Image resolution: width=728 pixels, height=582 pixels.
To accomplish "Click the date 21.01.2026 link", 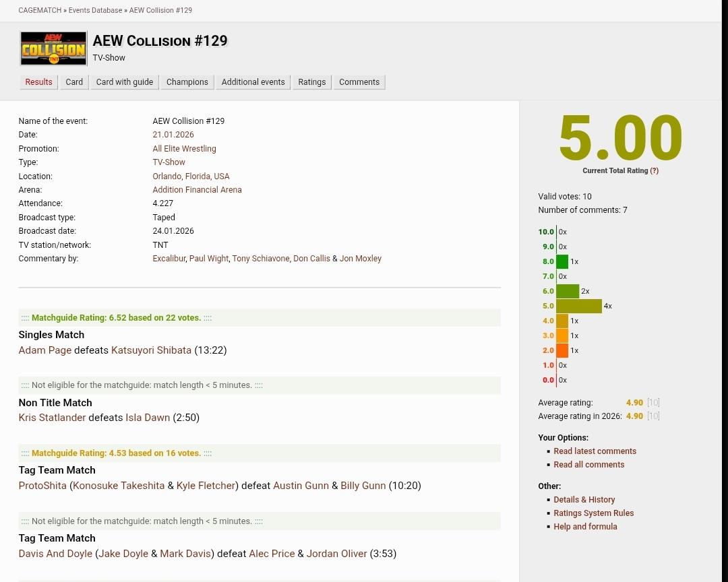I will [x=173, y=135].
